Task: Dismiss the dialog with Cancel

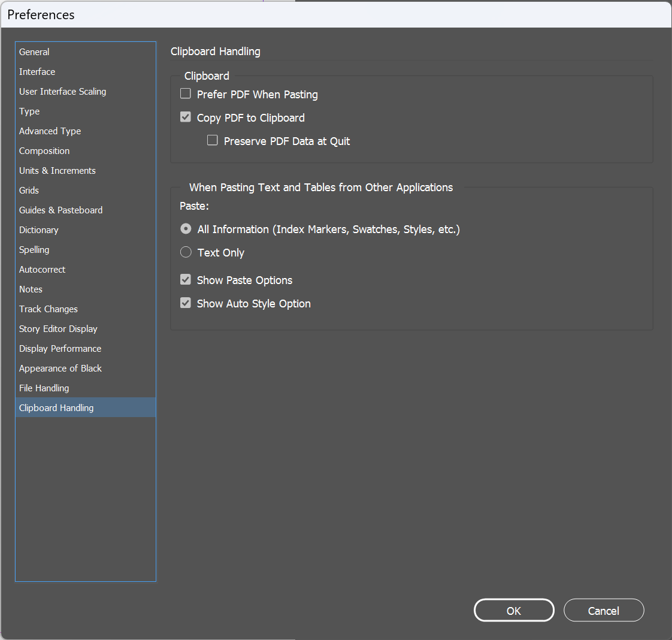Action: click(x=604, y=610)
